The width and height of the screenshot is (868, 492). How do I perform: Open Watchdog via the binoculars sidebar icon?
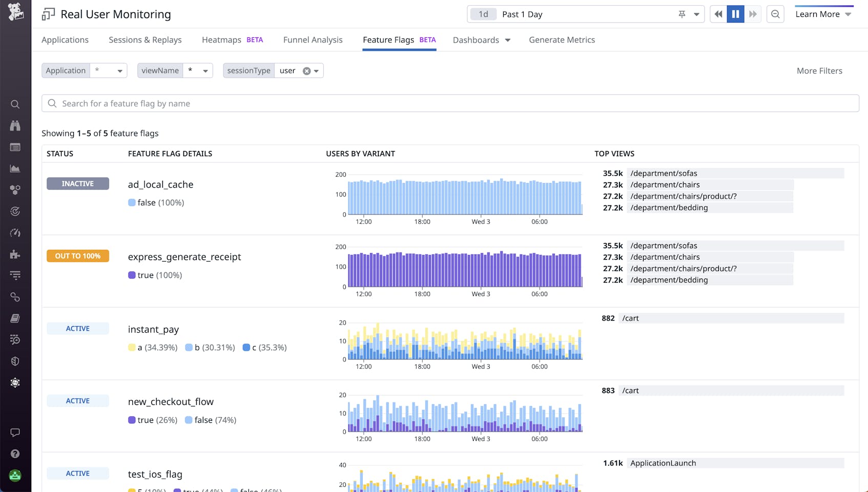point(15,125)
